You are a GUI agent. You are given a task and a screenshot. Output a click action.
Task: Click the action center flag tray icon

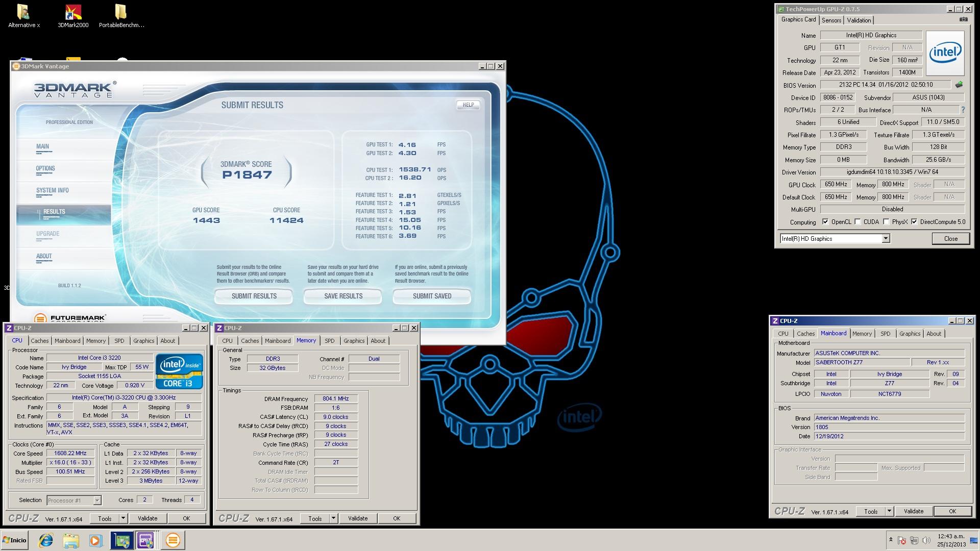[901, 540]
